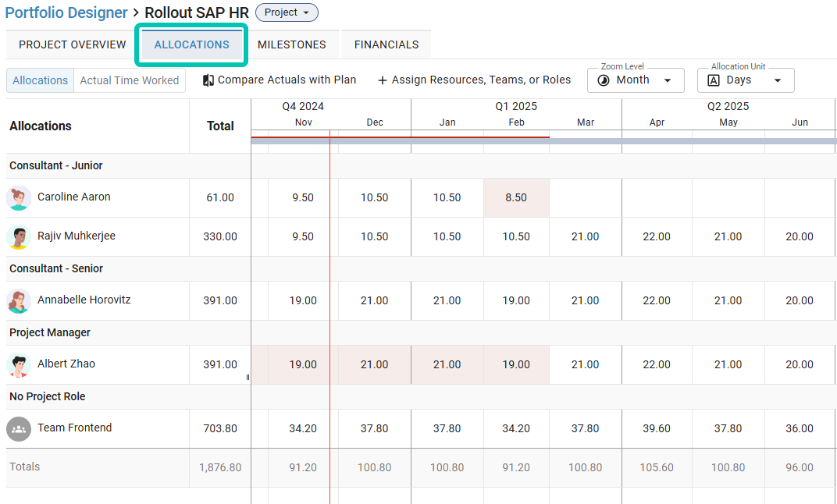Screen dimensions: 837x504
Task: Click Team Frontend's total 703.80
Action: click(x=220, y=429)
